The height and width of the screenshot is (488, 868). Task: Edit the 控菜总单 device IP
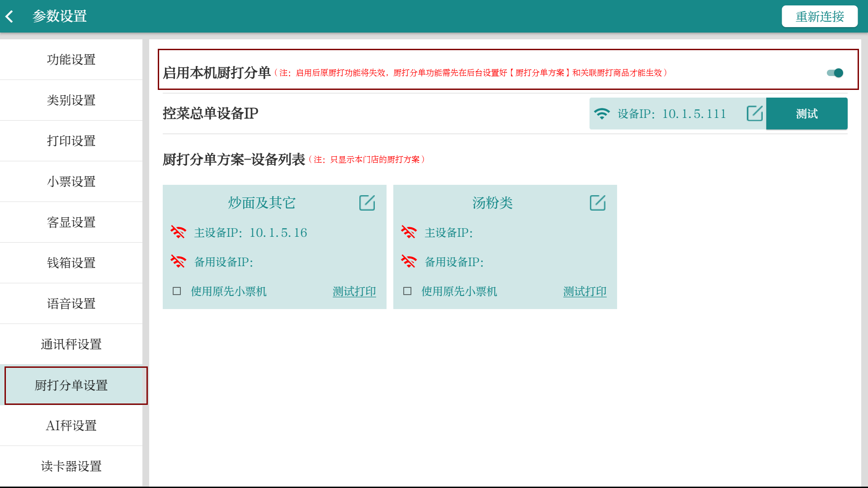[x=755, y=113]
